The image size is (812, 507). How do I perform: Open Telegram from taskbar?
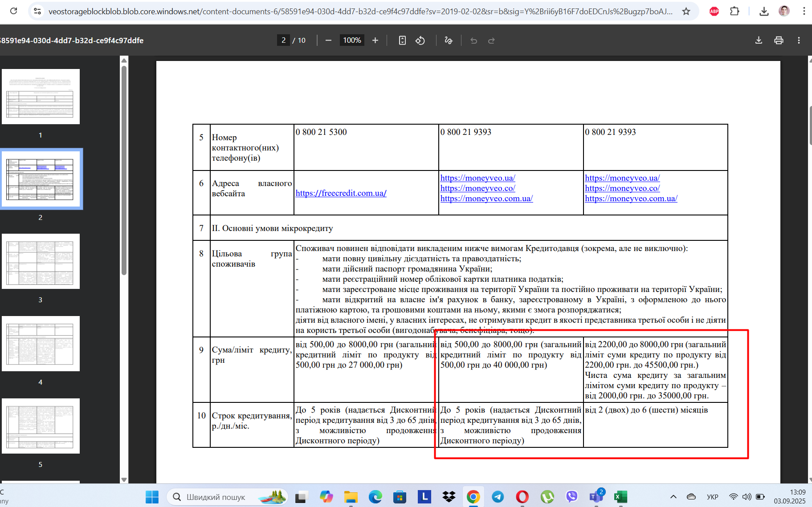tap(498, 497)
